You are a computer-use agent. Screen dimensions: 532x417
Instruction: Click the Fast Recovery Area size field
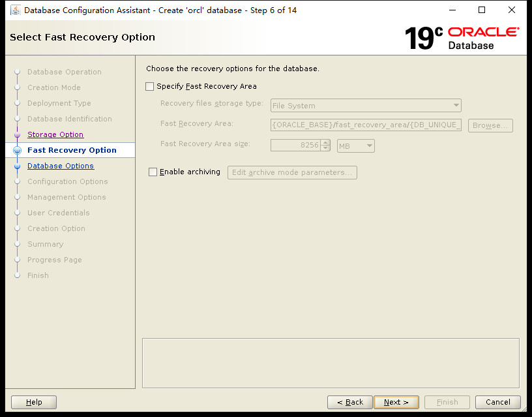point(295,145)
